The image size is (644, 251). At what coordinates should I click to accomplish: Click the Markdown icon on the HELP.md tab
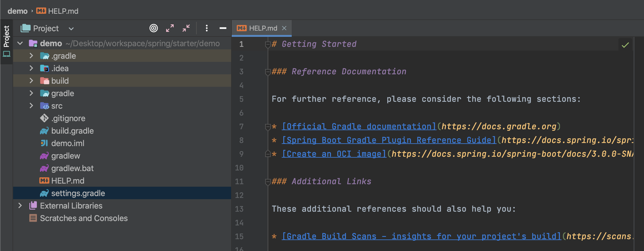click(242, 28)
